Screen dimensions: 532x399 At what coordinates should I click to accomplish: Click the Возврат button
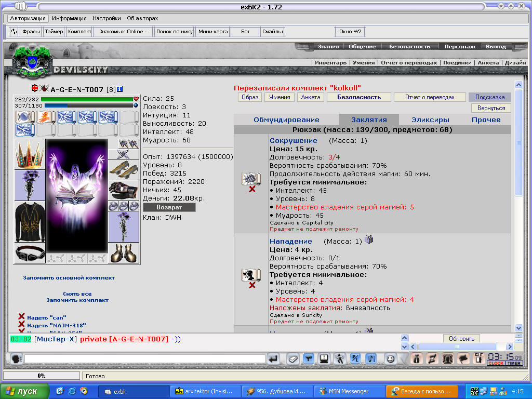coord(169,207)
